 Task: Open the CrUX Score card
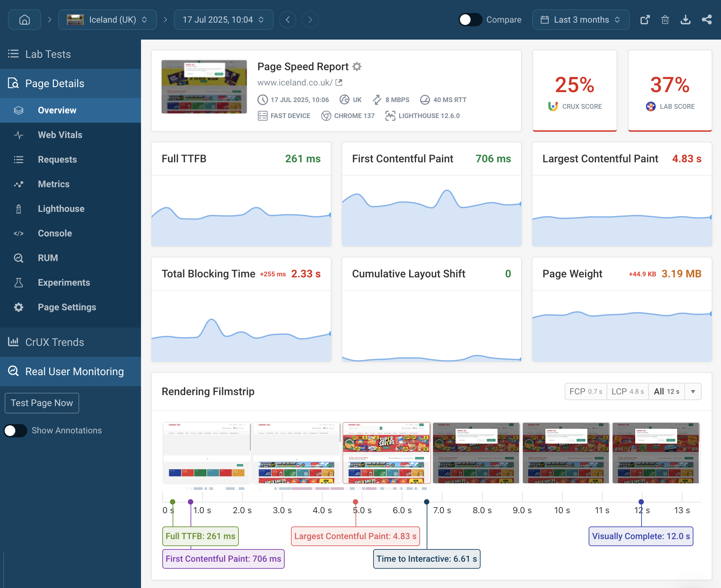tap(574, 91)
